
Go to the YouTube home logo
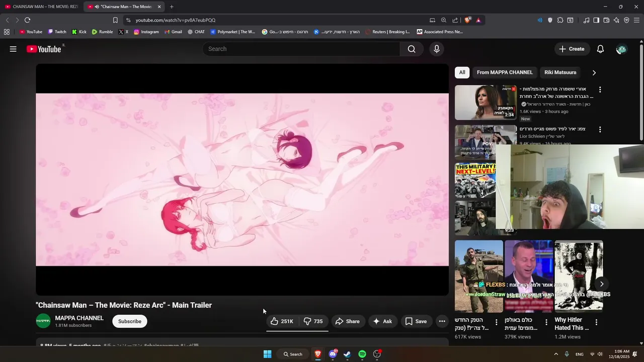pyautogui.click(x=44, y=49)
